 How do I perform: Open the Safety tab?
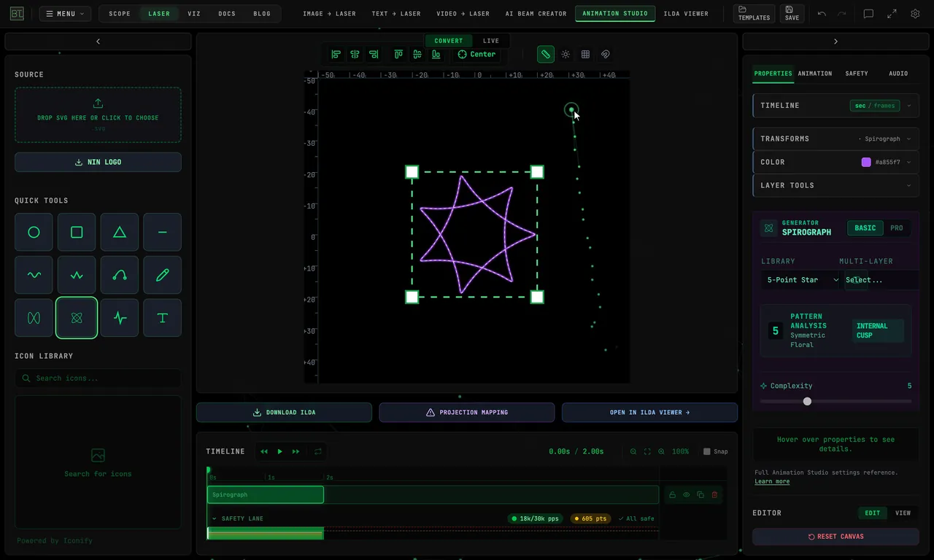coord(857,74)
